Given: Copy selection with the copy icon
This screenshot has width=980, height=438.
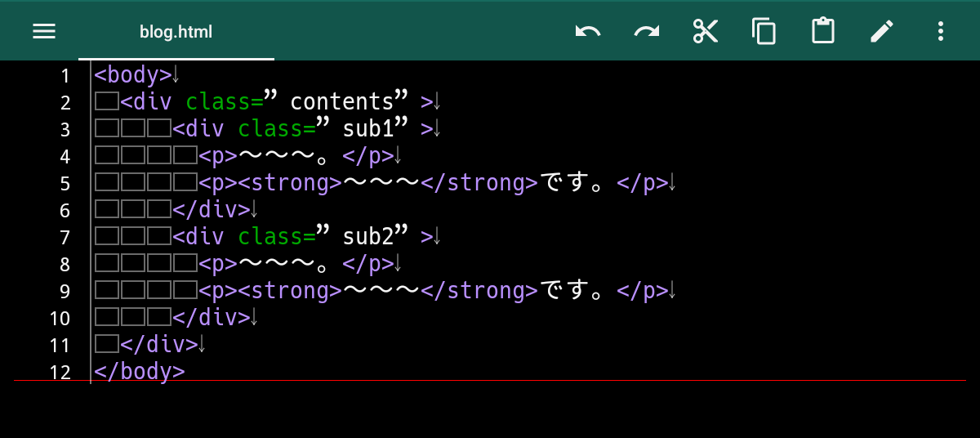Looking at the screenshot, I should point(764,32).
